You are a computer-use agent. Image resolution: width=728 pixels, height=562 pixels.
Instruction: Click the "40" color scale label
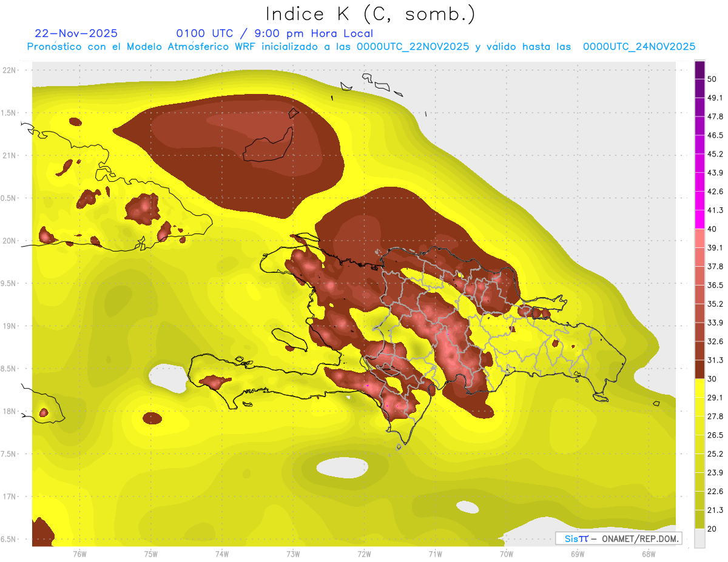point(712,229)
